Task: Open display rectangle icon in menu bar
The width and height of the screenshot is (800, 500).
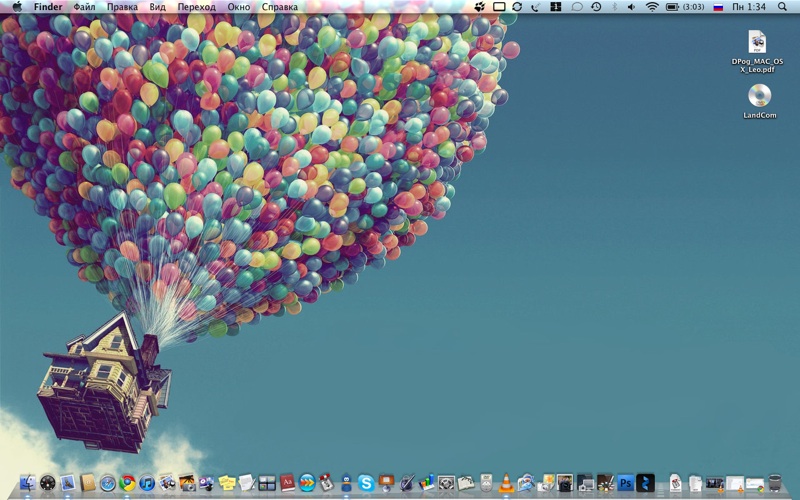Action: point(499,7)
